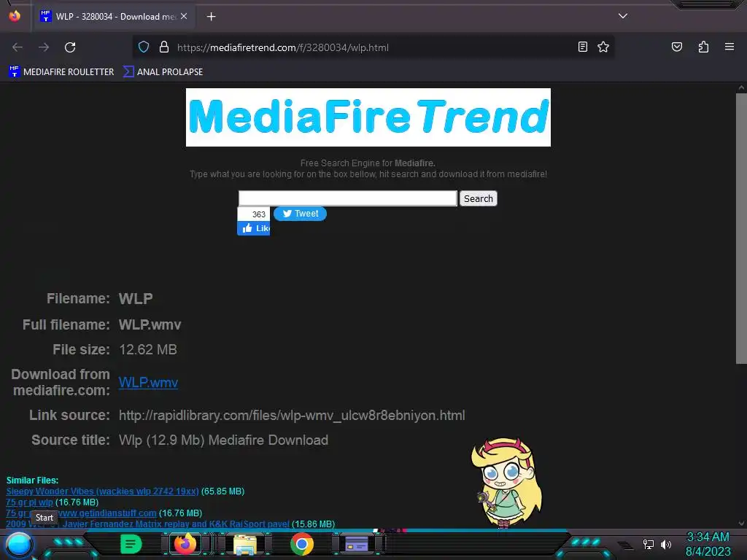This screenshot has width=747, height=560.
Task: View site security via the padlock icon
Action: tap(164, 47)
